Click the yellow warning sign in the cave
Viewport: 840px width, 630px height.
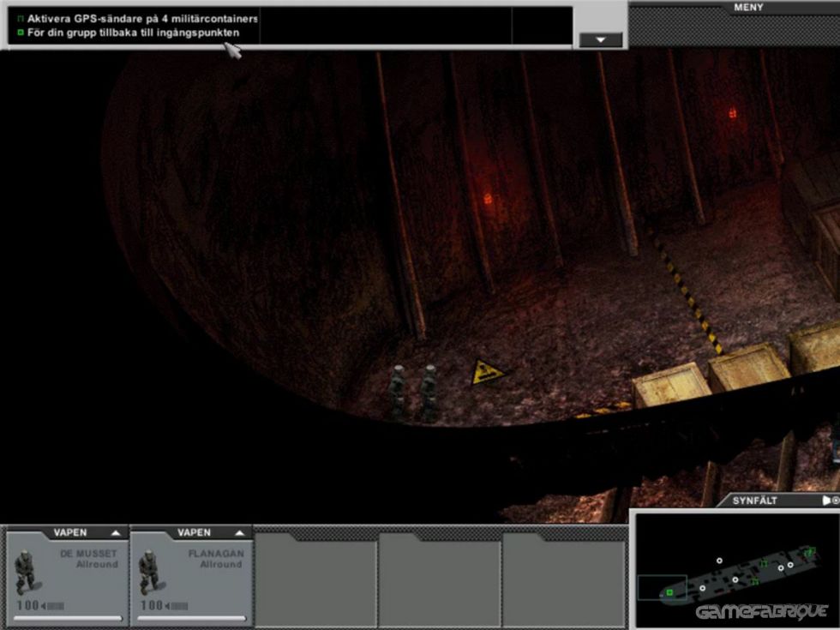click(x=487, y=372)
